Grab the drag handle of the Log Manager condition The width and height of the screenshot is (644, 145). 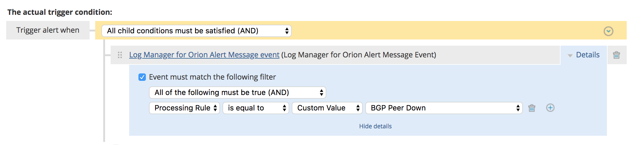pos(120,55)
